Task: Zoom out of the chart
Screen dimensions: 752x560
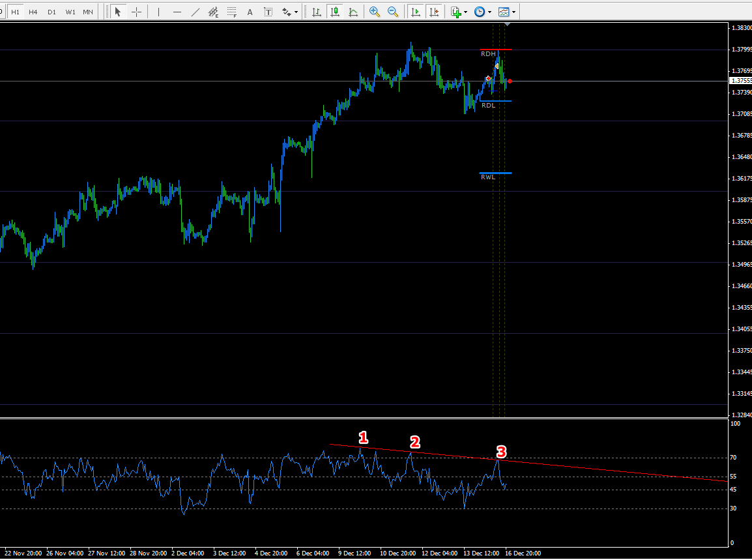Action: [393, 12]
